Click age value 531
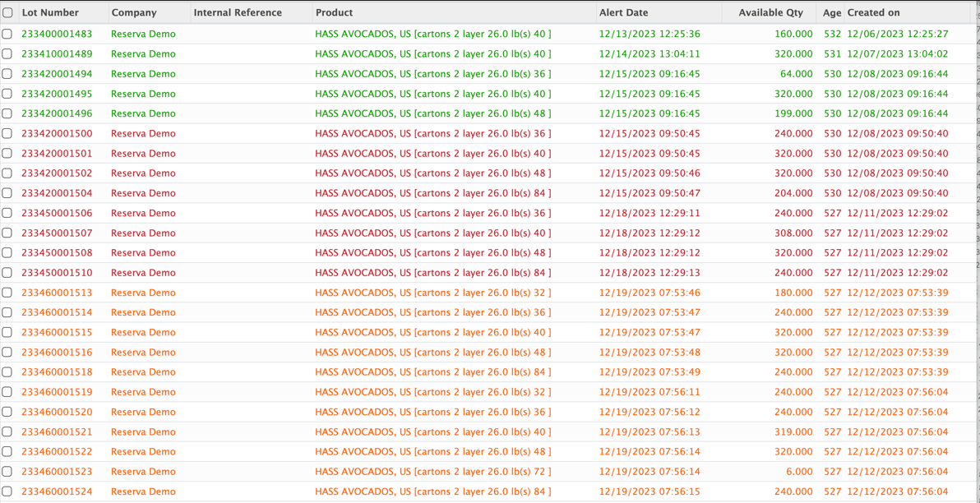Viewport: 980px width, 503px height. click(832, 54)
